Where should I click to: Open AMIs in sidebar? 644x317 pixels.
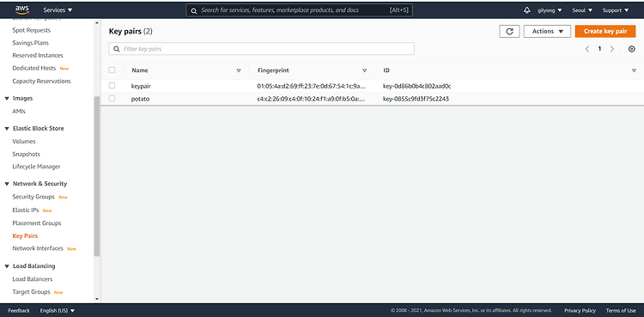[19, 112]
